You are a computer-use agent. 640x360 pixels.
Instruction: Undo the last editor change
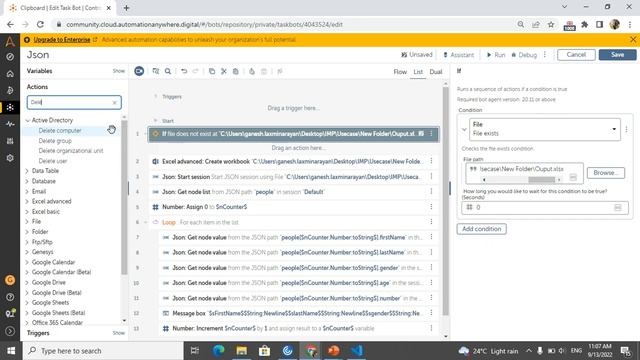tap(184, 71)
